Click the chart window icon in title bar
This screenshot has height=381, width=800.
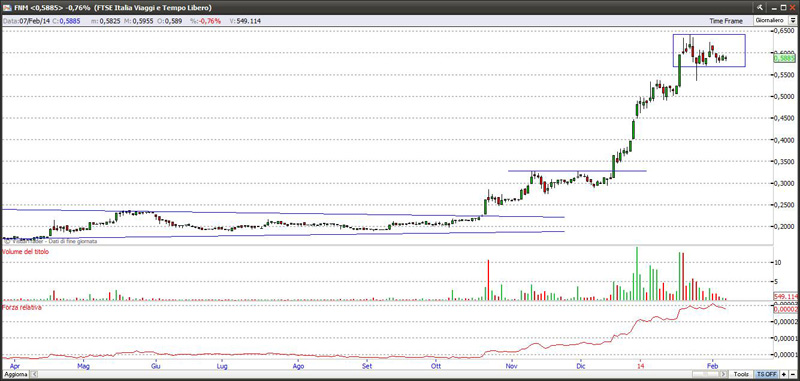tap(7, 7)
